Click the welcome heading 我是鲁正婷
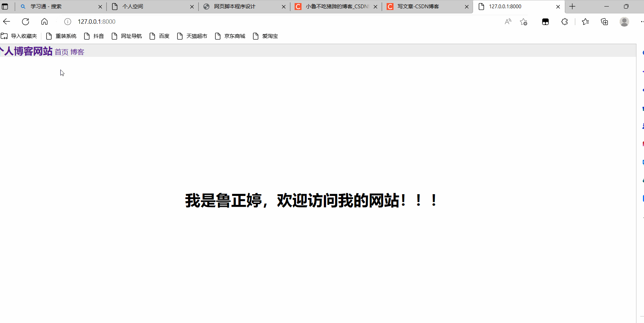 (311, 200)
